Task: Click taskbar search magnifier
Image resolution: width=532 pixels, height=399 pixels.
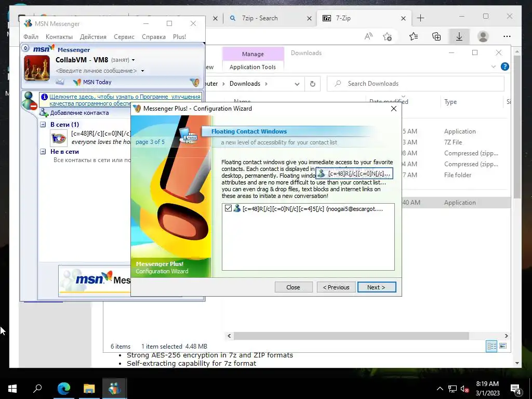Action: [37, 388]
